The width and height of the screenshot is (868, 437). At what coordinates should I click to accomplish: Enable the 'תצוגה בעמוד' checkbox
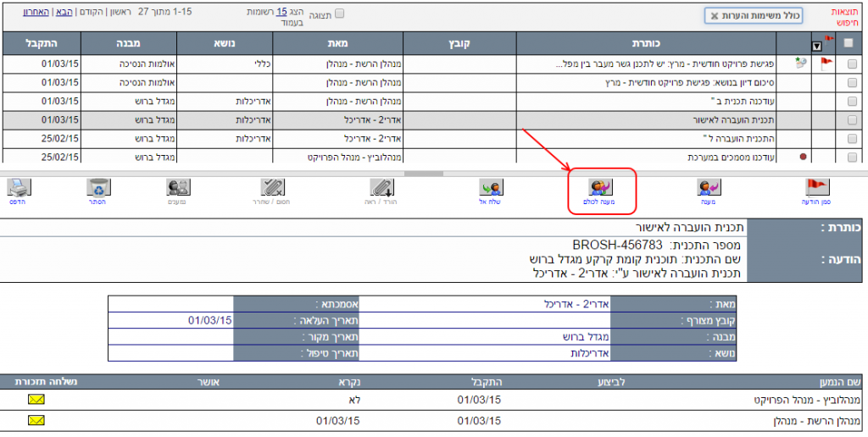point(340,14)
